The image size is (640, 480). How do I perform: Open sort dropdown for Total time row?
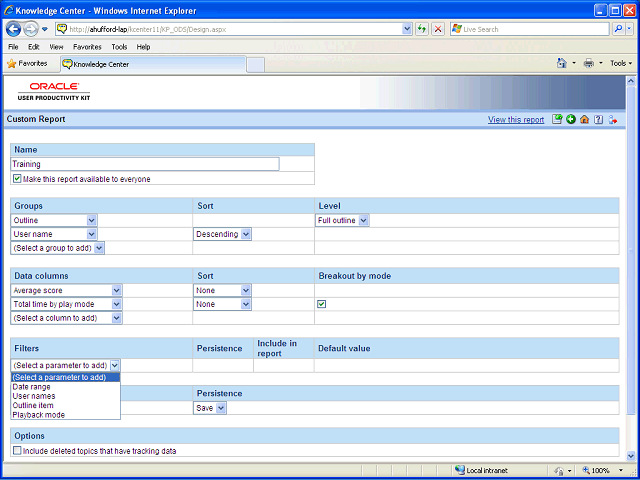222,304
